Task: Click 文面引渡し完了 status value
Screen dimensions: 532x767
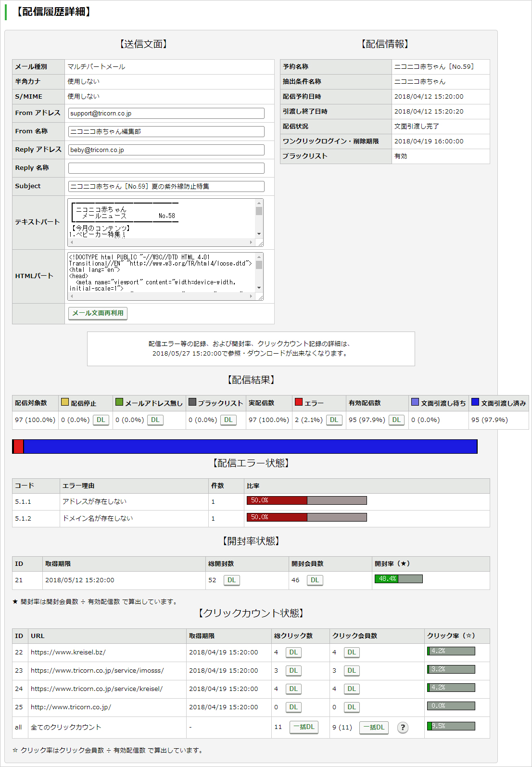Action: click(417, 126)
